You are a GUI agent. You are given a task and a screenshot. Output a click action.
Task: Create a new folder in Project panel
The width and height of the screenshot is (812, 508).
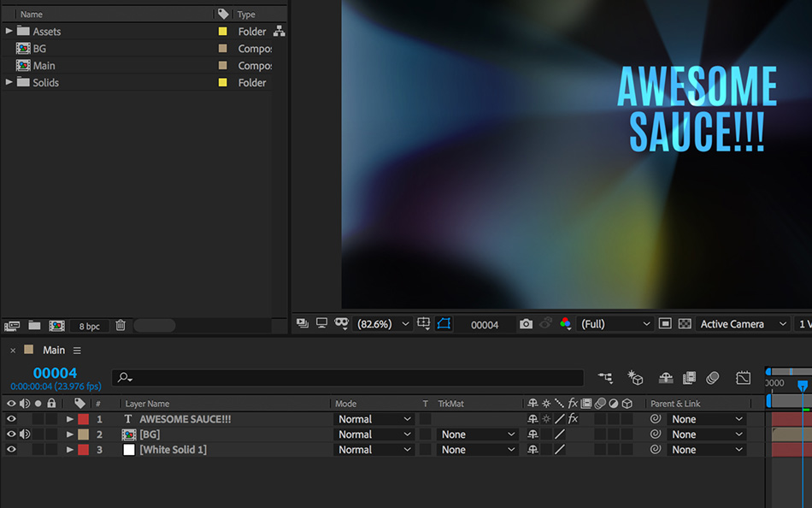click(34, 326)
